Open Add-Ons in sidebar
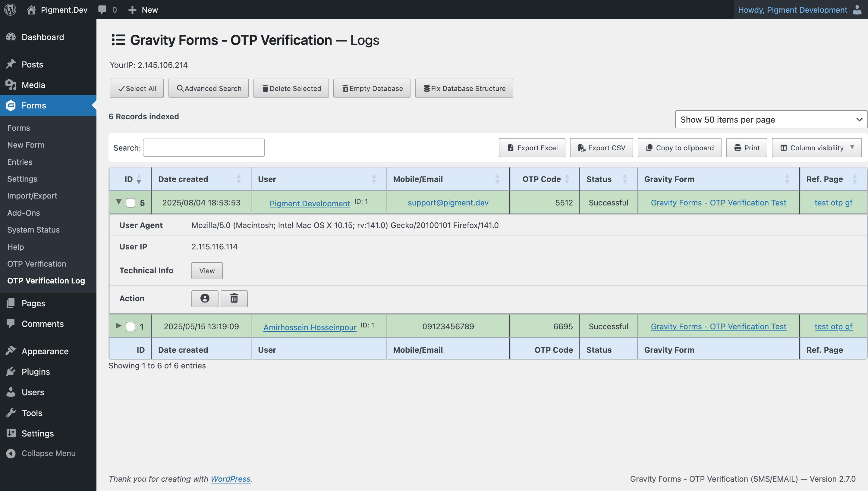868x491 pixels. [24, 213]
